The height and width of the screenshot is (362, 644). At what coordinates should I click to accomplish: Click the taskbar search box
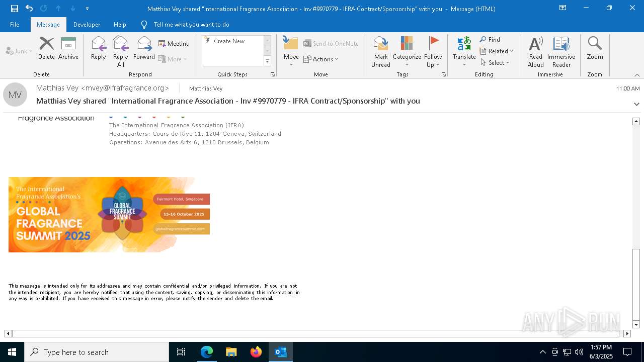click(97, 352)
